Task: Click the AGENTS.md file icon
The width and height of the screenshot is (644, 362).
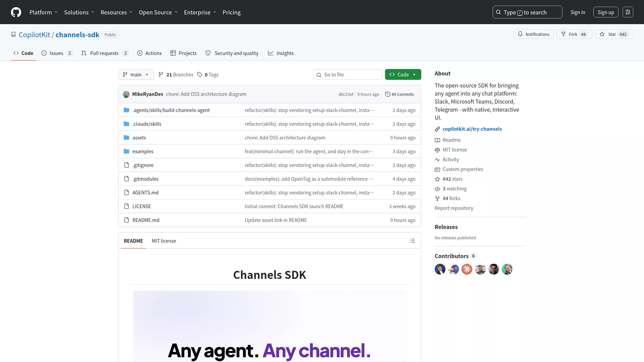Action: [126, 193]
